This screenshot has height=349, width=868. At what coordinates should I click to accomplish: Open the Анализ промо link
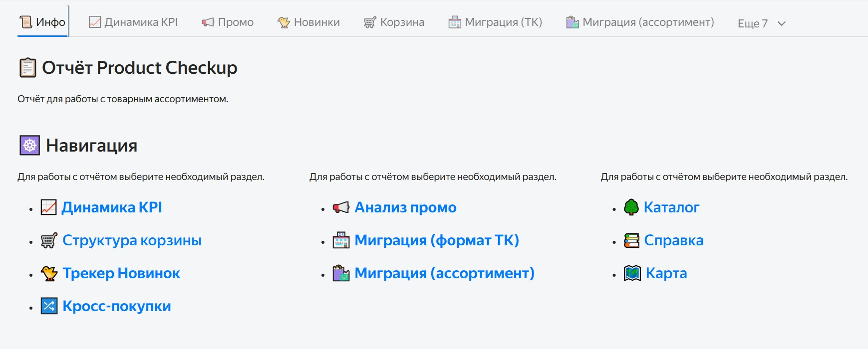tap(405, 207)
